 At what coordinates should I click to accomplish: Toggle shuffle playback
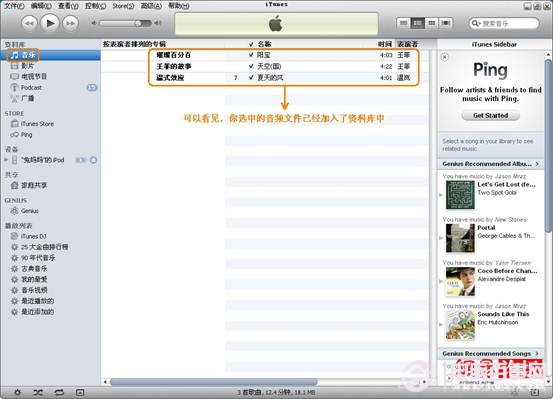click(38, 392)
